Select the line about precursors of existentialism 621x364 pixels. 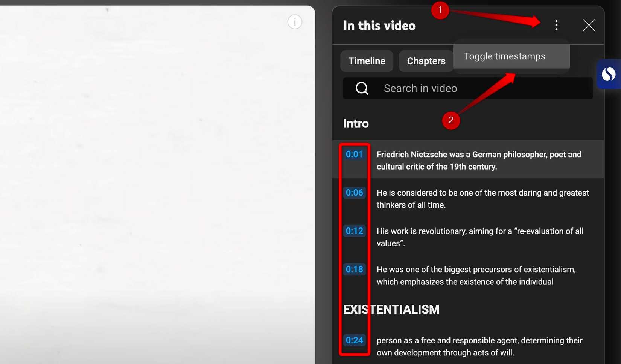tap(476, 275)
